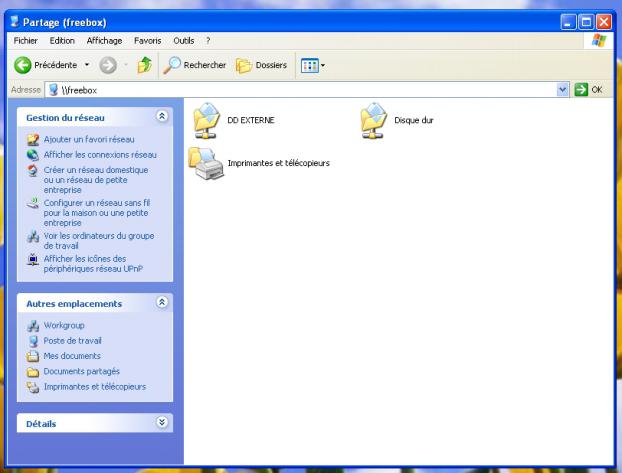Collapse the Gestion du réseau panel

(163, 117)
